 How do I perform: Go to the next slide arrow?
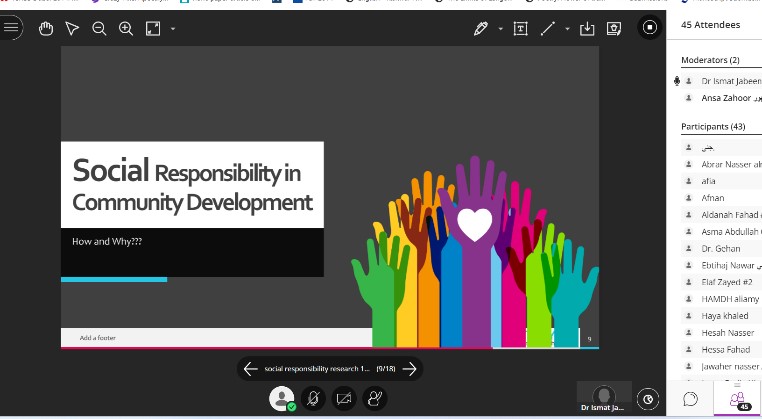(x=409, y=369)
